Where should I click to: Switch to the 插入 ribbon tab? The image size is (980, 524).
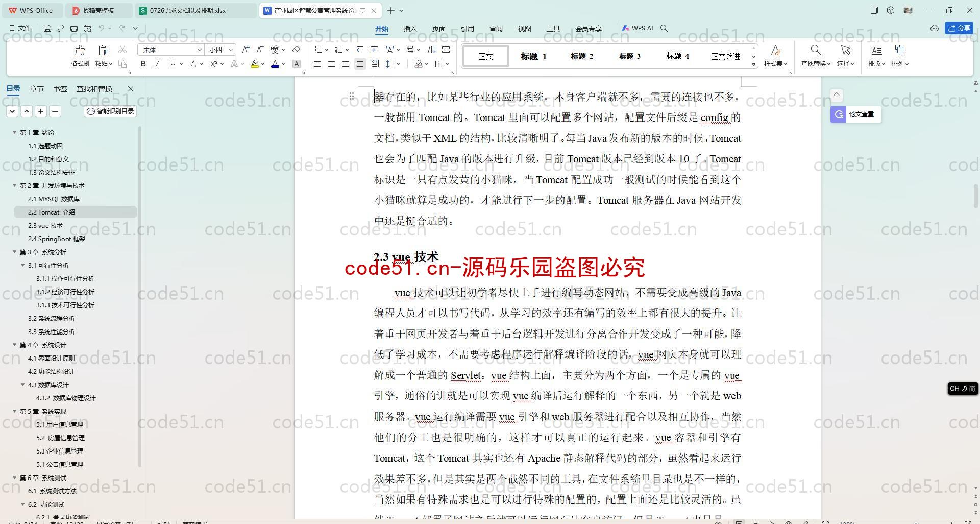click(410, 29)
